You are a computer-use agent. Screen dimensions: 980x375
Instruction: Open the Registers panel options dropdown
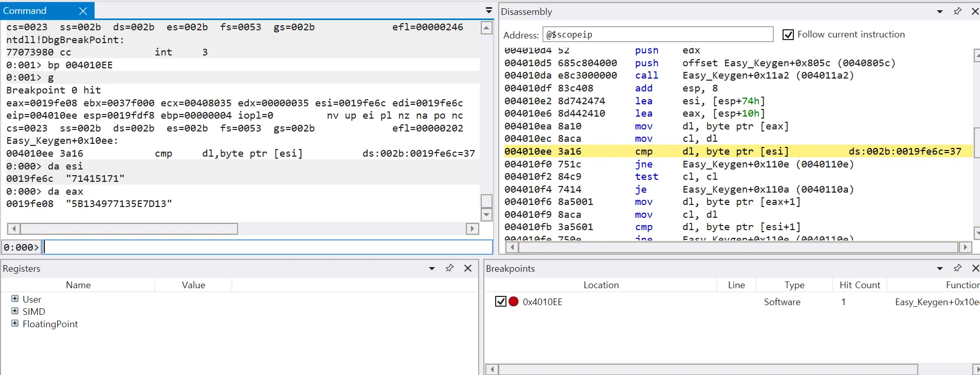coord(432,268)
